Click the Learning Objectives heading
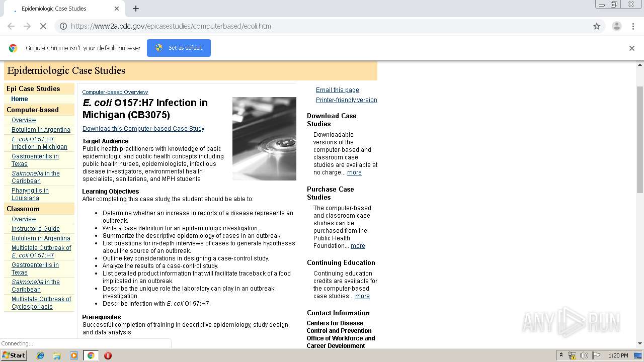This screenshot has width=644, height=362. [x=111, y=192]
